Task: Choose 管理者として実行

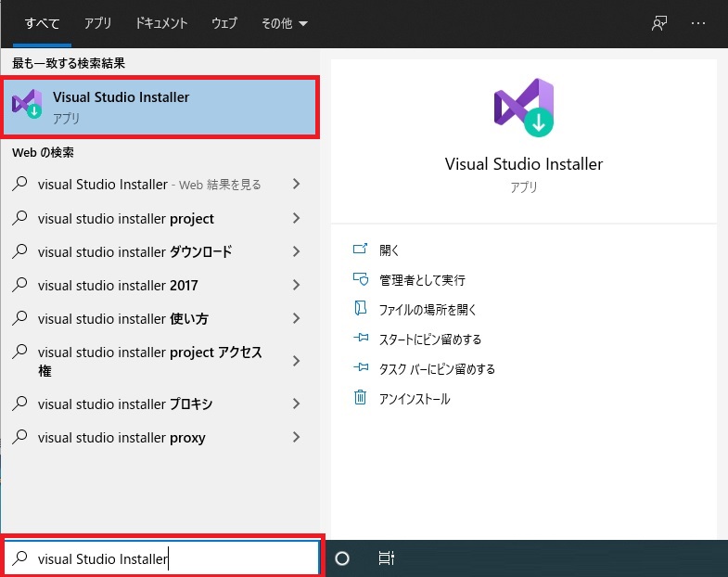Action: pos(422,280)
